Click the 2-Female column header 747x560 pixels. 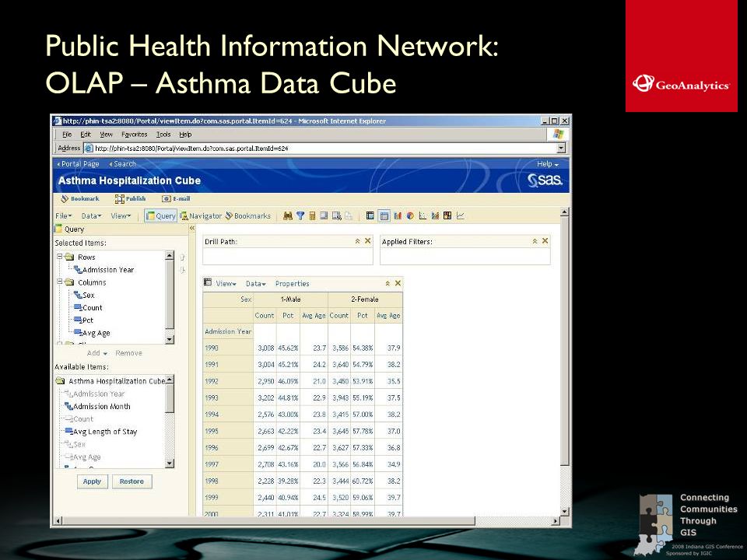coord(365,299)
